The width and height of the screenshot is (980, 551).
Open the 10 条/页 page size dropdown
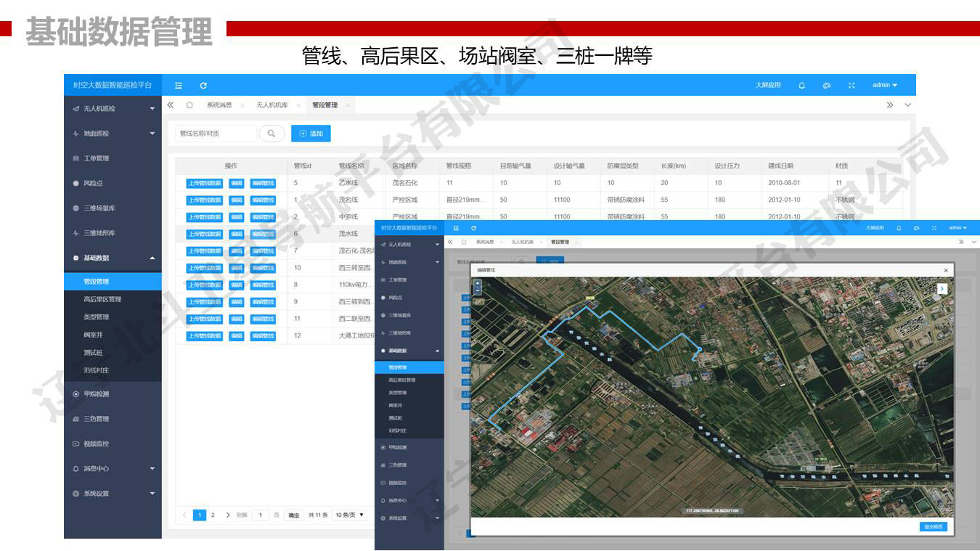coord(349,515)
